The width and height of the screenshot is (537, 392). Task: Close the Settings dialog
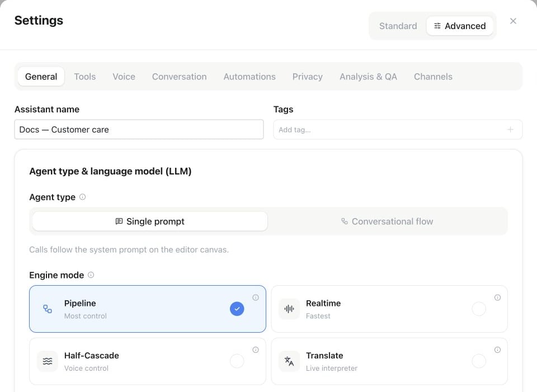click(513, 21)
